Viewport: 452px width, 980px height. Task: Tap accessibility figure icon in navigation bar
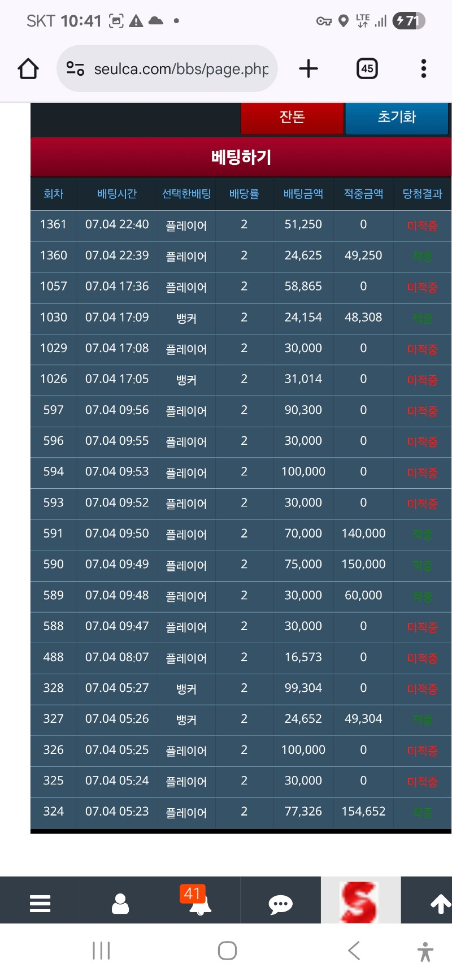(x=425, y=952)
